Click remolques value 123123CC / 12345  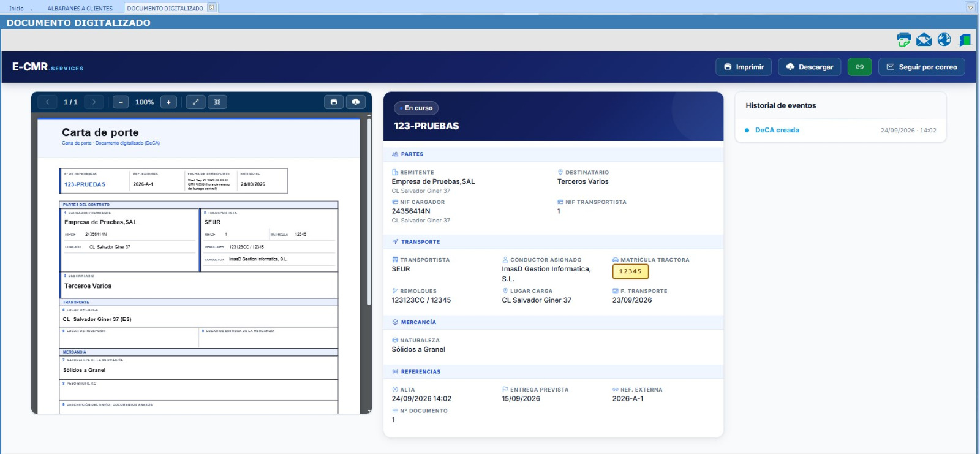(421, 300)
